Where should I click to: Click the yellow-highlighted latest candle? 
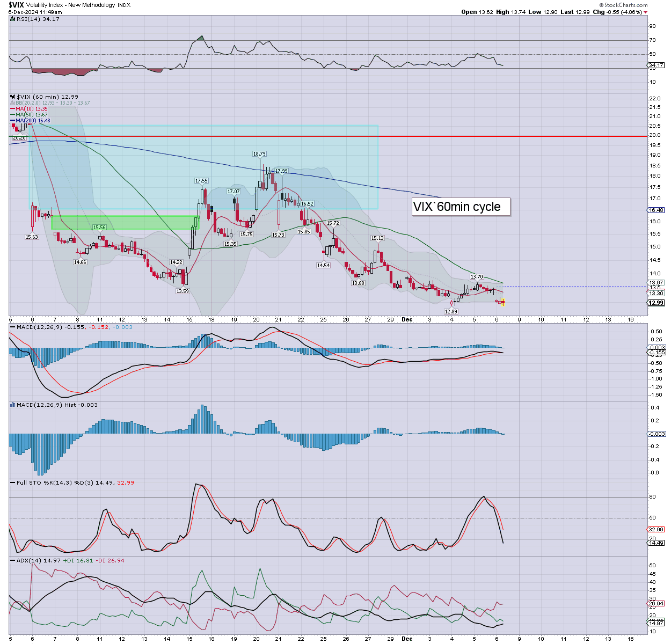click(x=502, y=302)
